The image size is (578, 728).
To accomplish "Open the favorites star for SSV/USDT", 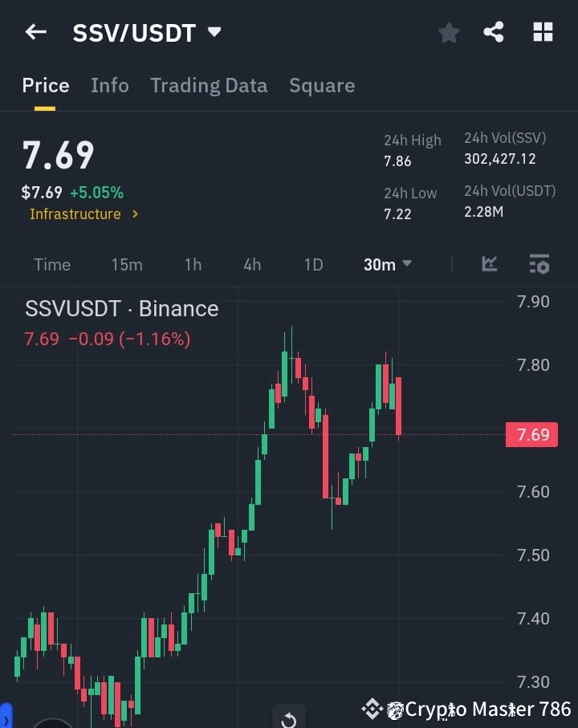I will (448, 32).
